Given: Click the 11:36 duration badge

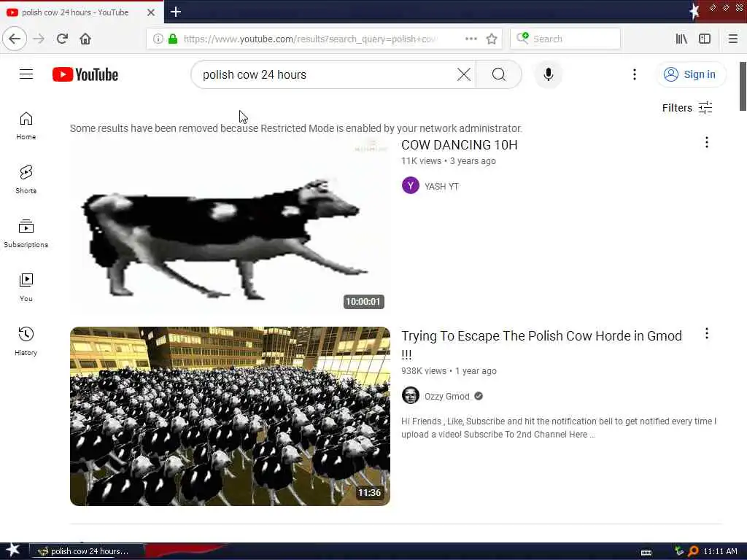Looking at the screenshot, I should [369, 492].
